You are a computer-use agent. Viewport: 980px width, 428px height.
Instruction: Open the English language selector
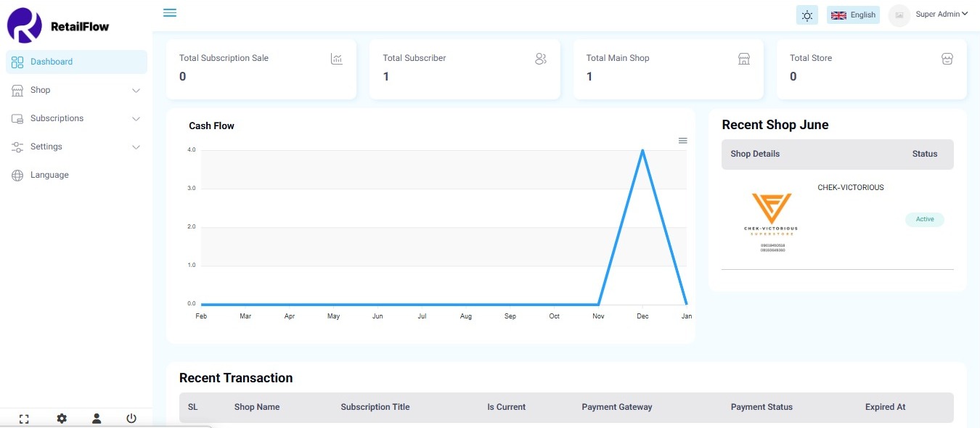point(853,15)
